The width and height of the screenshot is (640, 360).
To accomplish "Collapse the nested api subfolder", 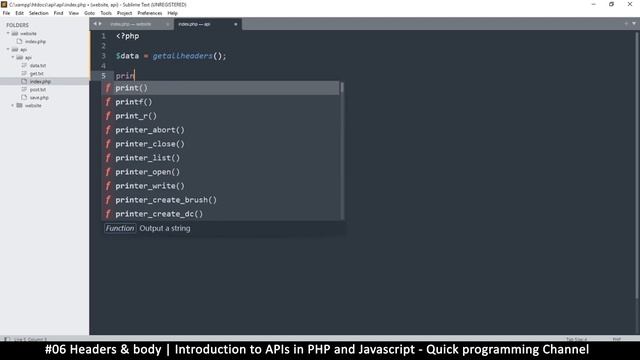I will 13,58.
